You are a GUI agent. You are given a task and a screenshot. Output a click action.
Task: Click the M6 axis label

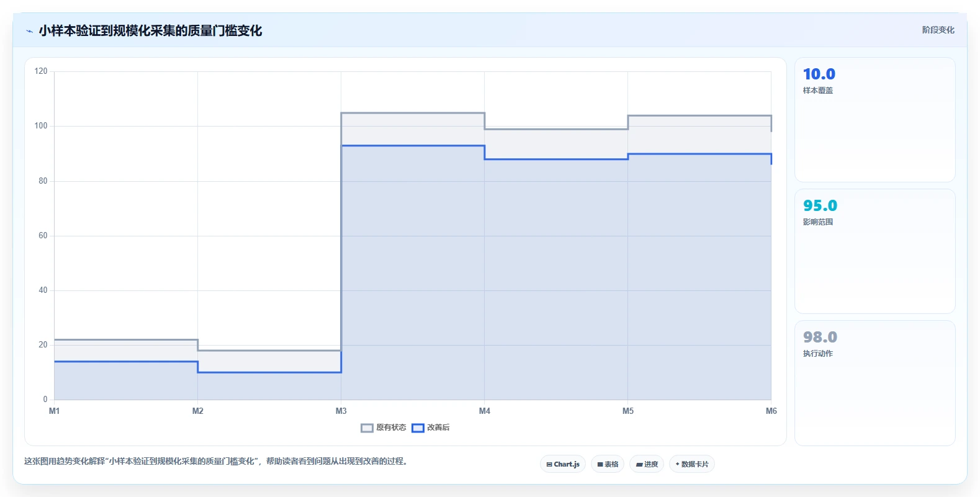click(x=771, y=411)
